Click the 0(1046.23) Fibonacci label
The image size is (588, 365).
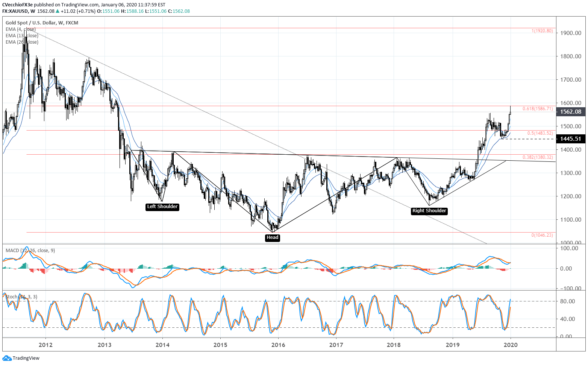(542, 235)
